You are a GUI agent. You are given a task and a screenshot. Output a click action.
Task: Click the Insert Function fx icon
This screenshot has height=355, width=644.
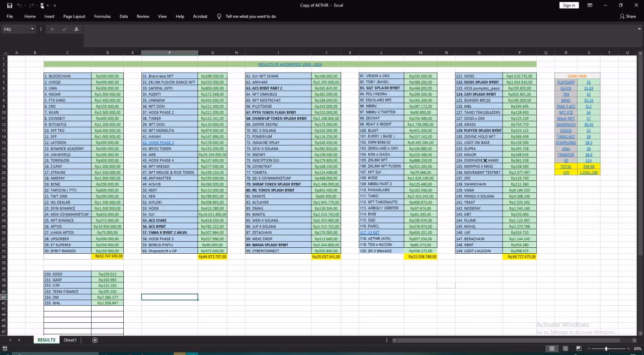76,29
